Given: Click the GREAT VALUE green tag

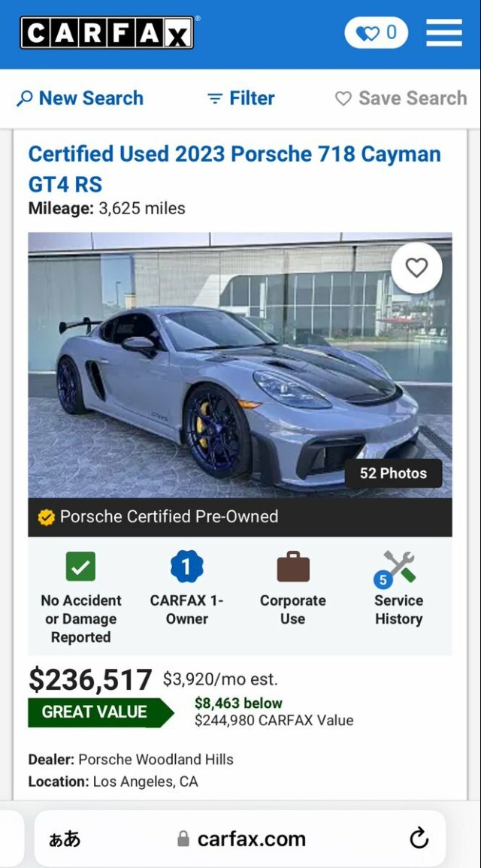Looking at the screenshot, I should pos(101,712).
